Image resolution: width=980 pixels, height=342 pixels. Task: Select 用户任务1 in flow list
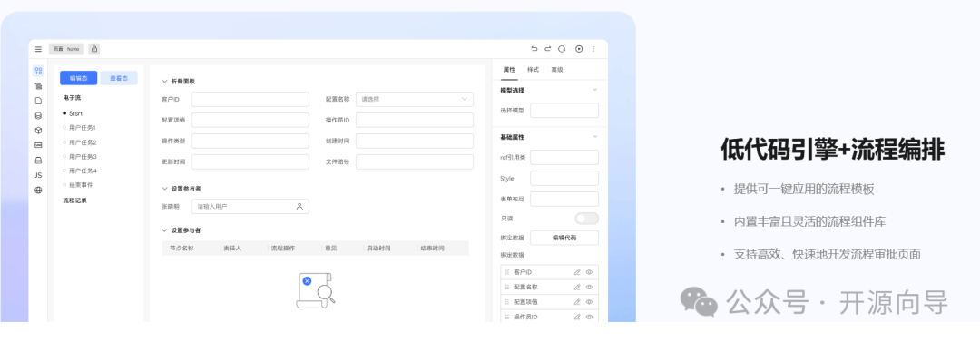coord(83,128)
